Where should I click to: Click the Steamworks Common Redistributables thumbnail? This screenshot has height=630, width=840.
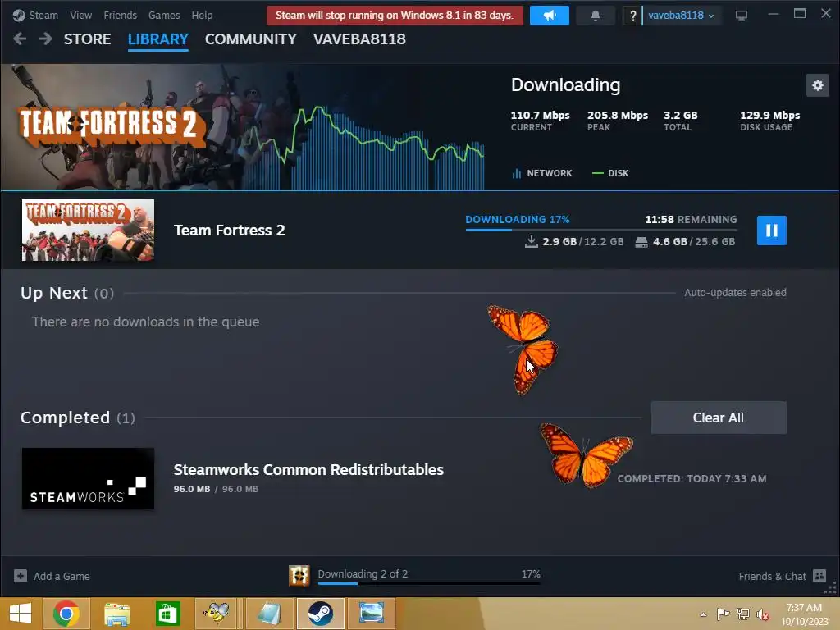(88, 478)
